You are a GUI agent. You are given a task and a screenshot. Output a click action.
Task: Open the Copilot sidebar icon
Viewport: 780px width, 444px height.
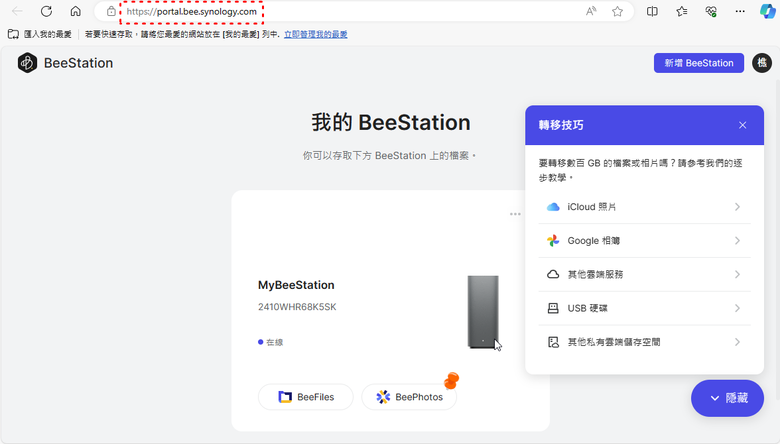point(768,11)
